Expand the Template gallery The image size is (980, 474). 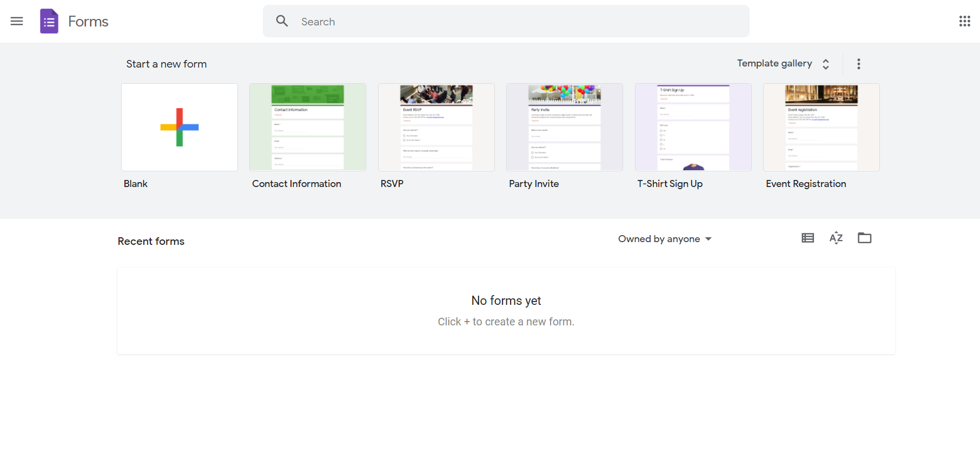783,64
